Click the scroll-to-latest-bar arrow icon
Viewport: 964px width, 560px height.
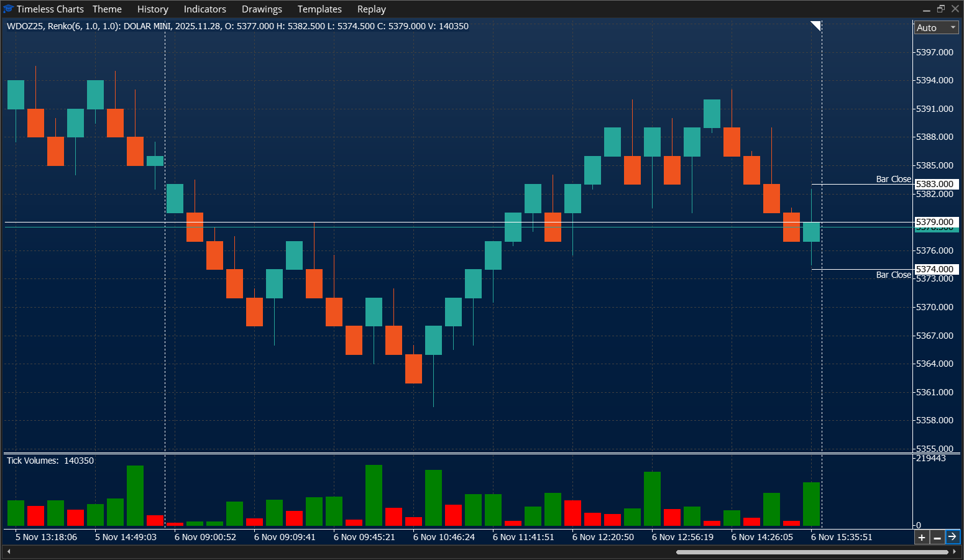[x=952, y=536]
